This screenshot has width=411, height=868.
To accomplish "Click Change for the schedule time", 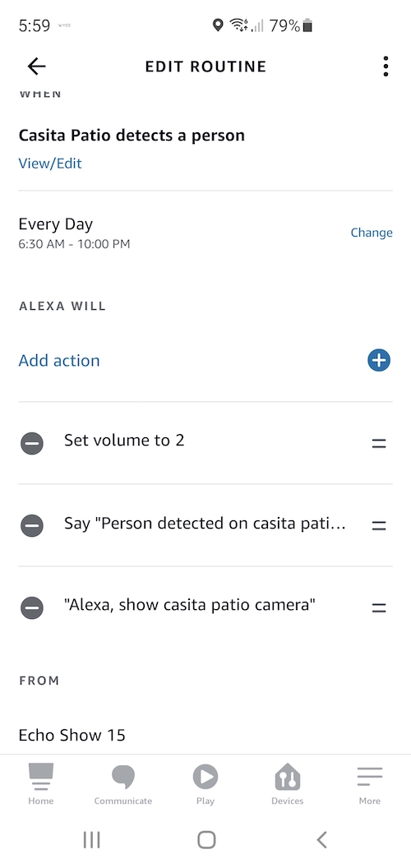I will click(372, 233).
